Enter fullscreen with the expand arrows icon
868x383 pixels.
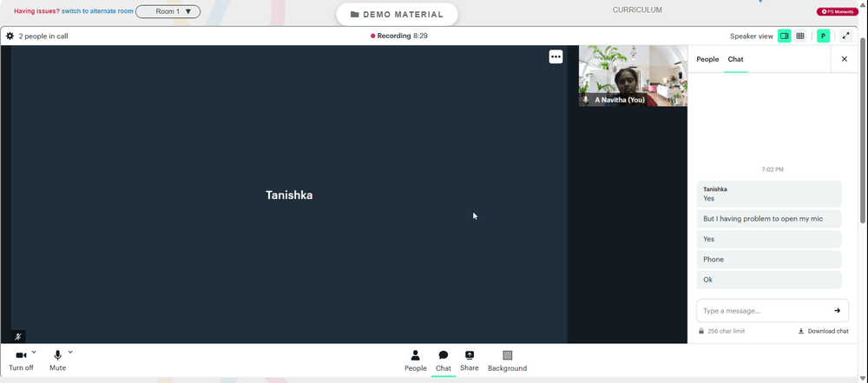point(845,36)
